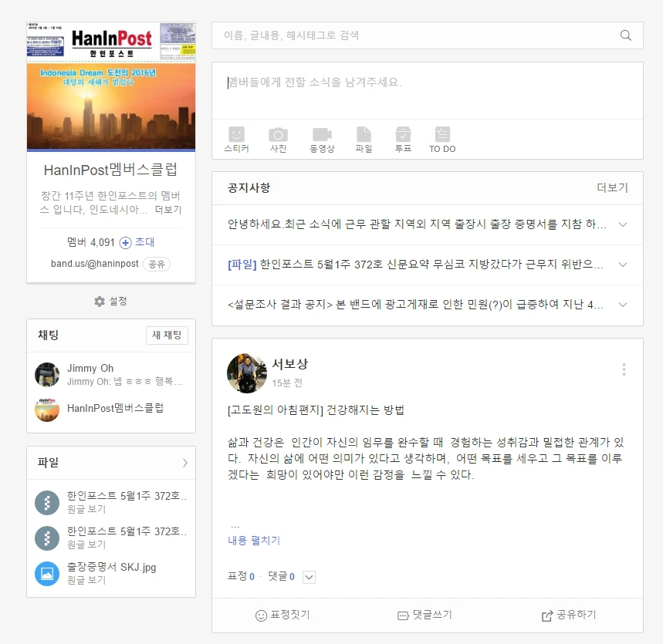The height and width of the screenshot is (644, 663).
Task: Start a new chat 새 채팅
Action: point(167,335)
